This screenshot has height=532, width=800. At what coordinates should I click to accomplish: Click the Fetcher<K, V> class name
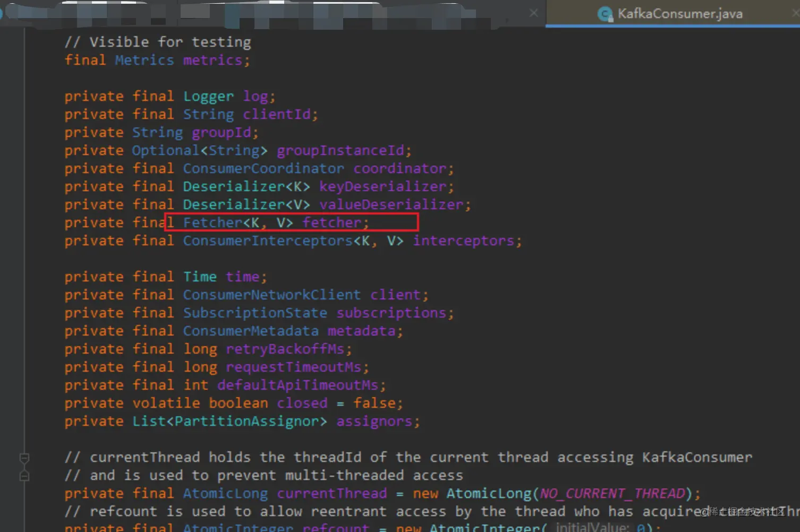[x=238, y=222]
